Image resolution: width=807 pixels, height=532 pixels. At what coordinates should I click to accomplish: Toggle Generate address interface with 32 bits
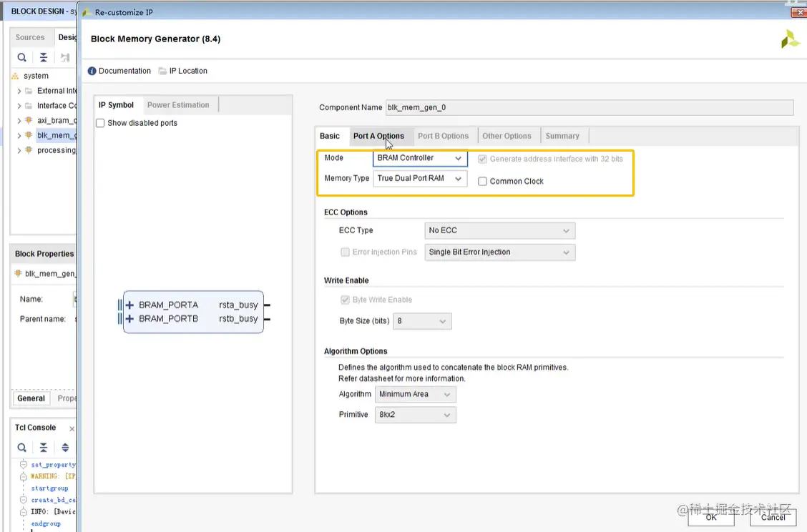point(482,159)
